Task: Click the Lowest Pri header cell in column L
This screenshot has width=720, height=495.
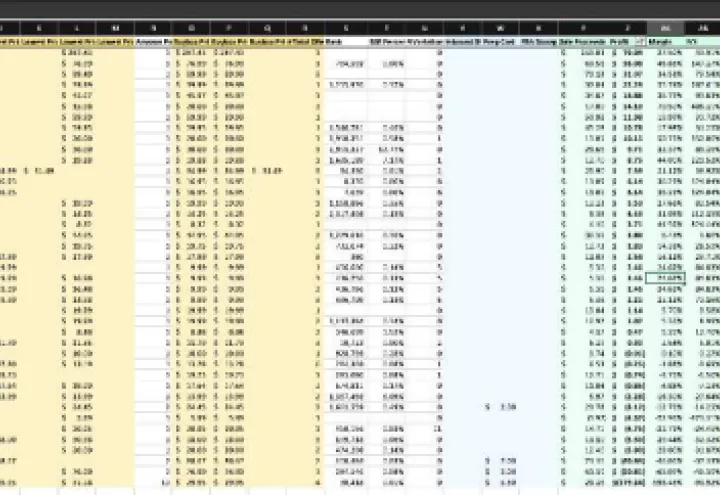Action: pos(77,42)
